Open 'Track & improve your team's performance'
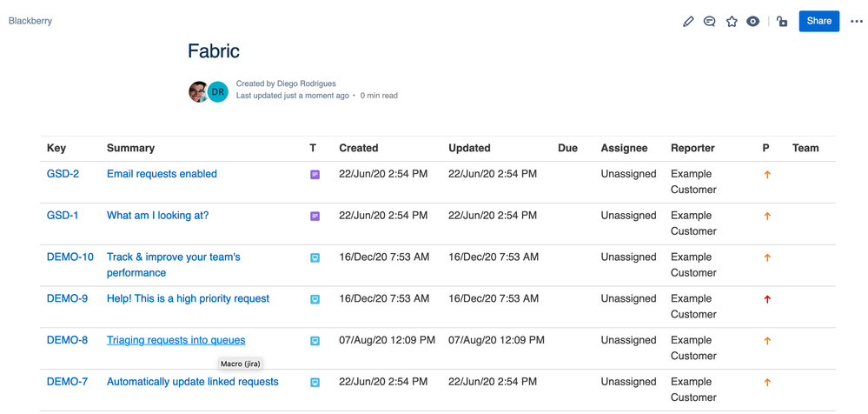 point(173,265)
